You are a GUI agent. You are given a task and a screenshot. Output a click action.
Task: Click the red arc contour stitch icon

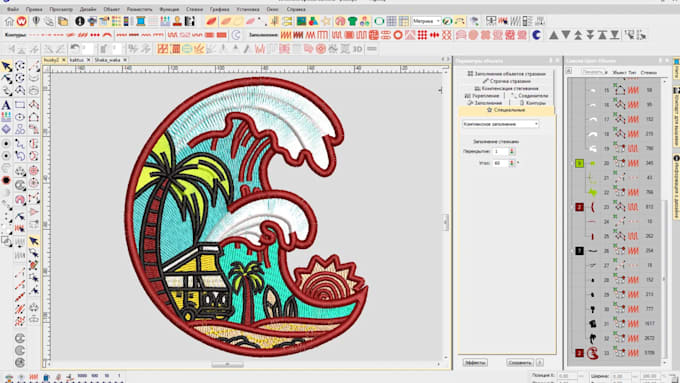pyautogui.click(x=108, y=35)
